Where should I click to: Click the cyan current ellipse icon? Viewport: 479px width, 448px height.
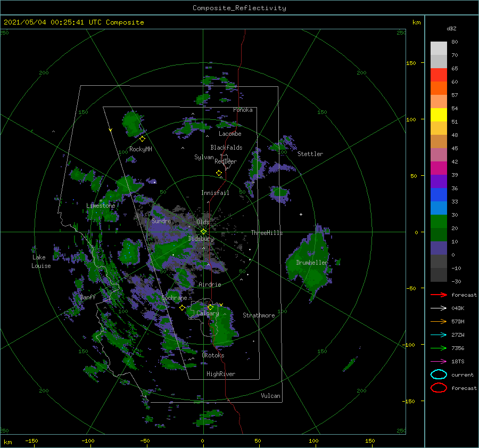[439, 374]
